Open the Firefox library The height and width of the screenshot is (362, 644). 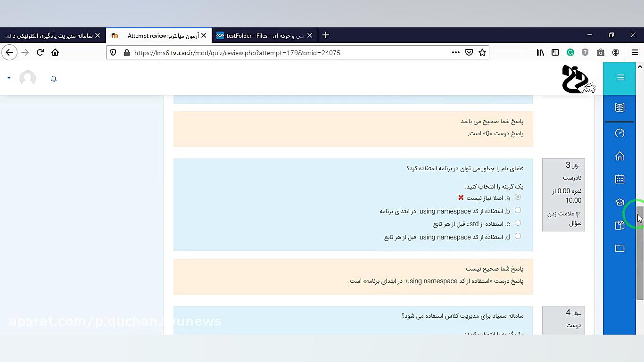[540, 52]
